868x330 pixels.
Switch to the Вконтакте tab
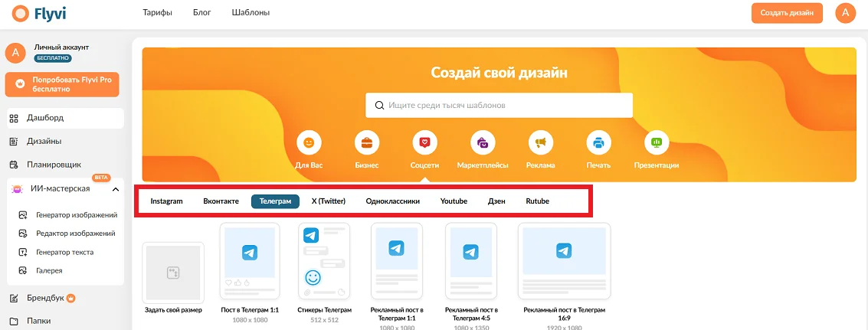click(x=221, y=201)
